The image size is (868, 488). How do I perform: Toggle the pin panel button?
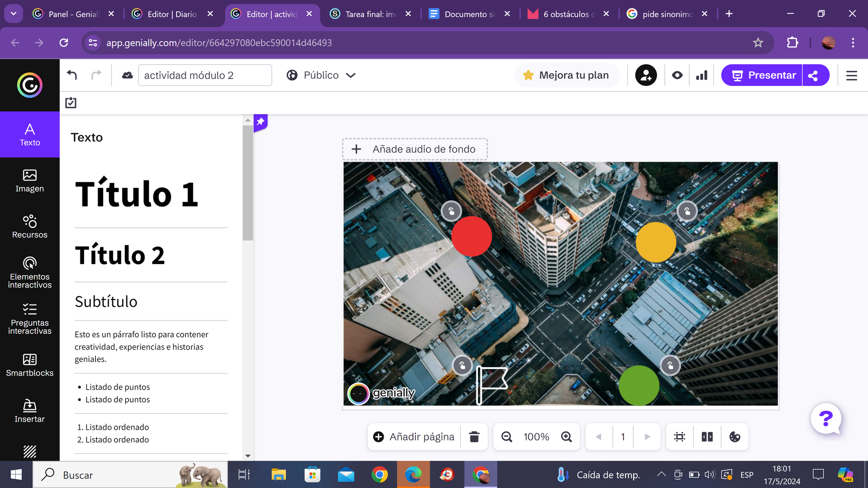click(x=260, y=122)
